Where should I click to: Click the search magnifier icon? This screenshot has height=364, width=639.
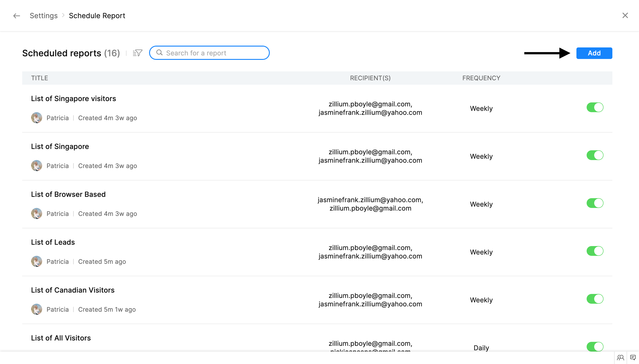tap(159, 53)
